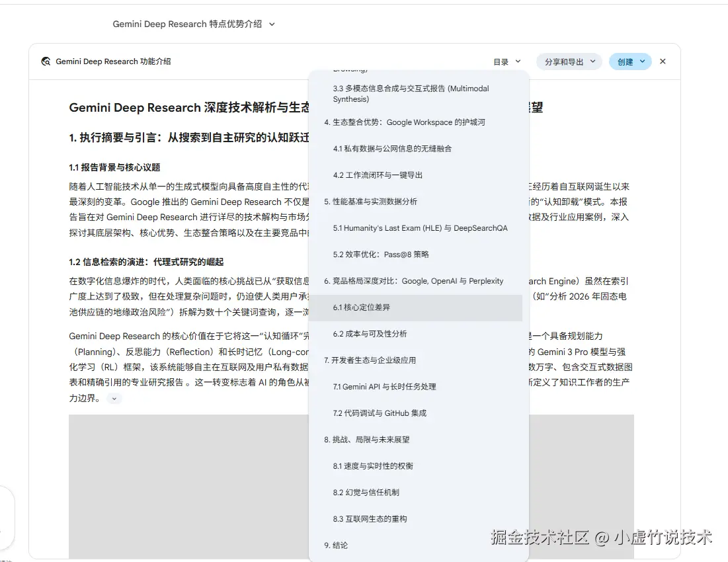Click the blue 创建 create button
This screenshot has height=562, width=728.
[626, 61]
